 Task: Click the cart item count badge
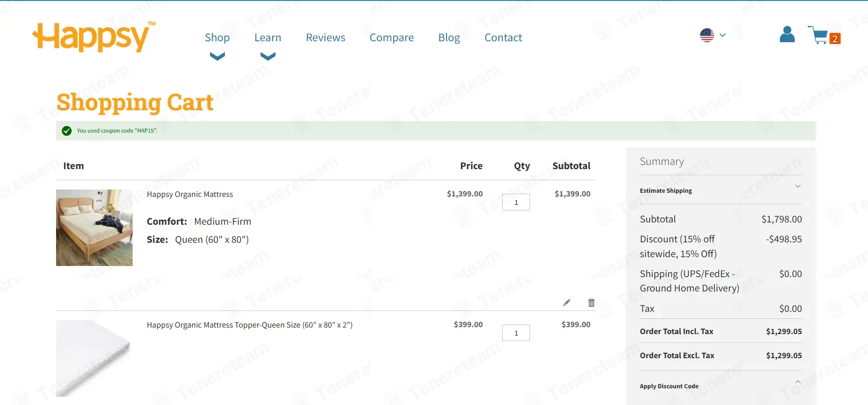835,38
